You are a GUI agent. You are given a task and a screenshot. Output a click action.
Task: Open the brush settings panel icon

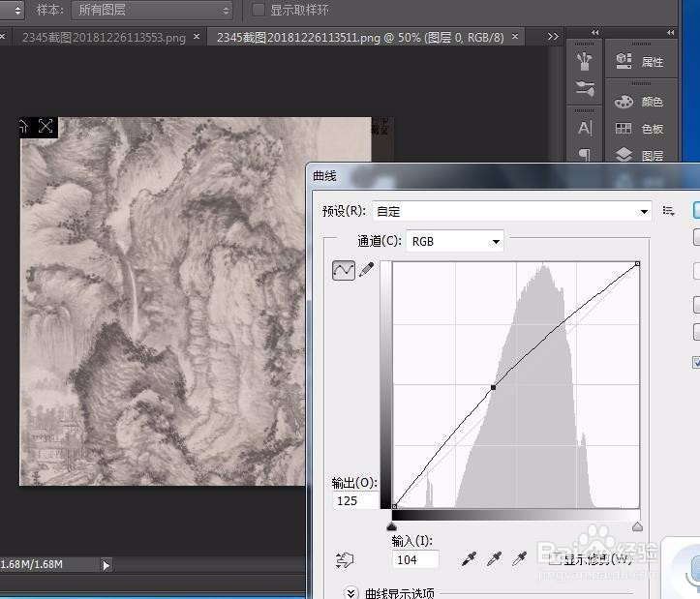[x=585, y=88]
